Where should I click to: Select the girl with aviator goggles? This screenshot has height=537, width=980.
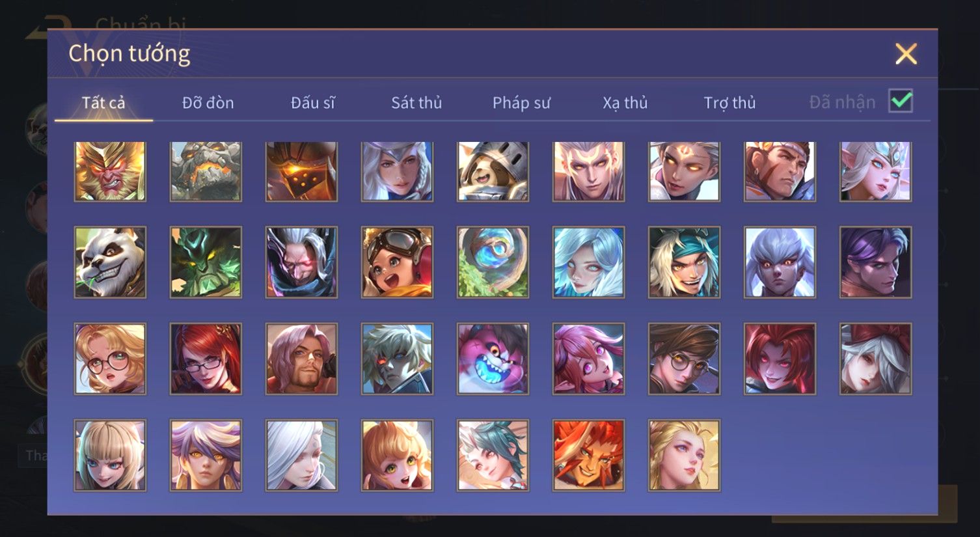click(397, 262)
